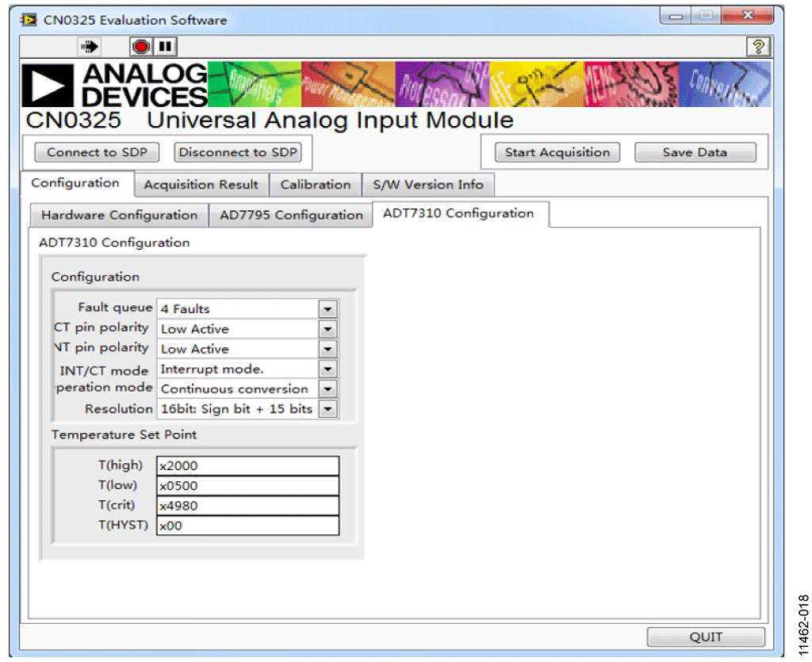This screenshot has height=662, width=812.
Task: Click the T(low) field showing x0500
Action: point(248,486)
